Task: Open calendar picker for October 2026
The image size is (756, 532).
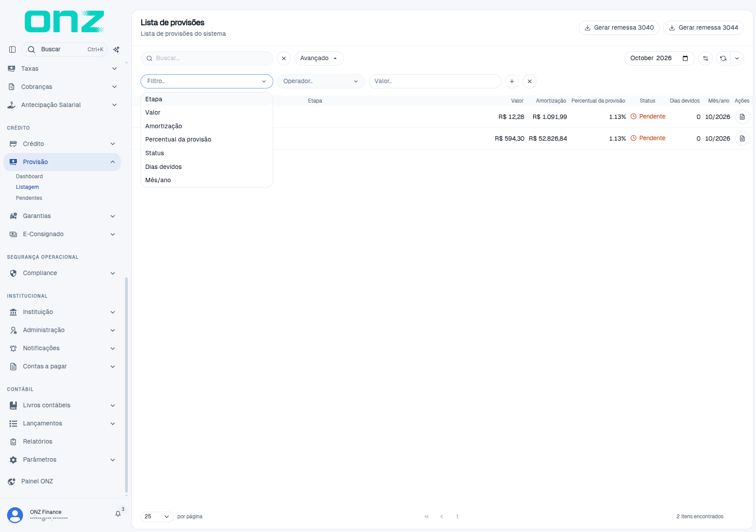Action: [685, 58]
